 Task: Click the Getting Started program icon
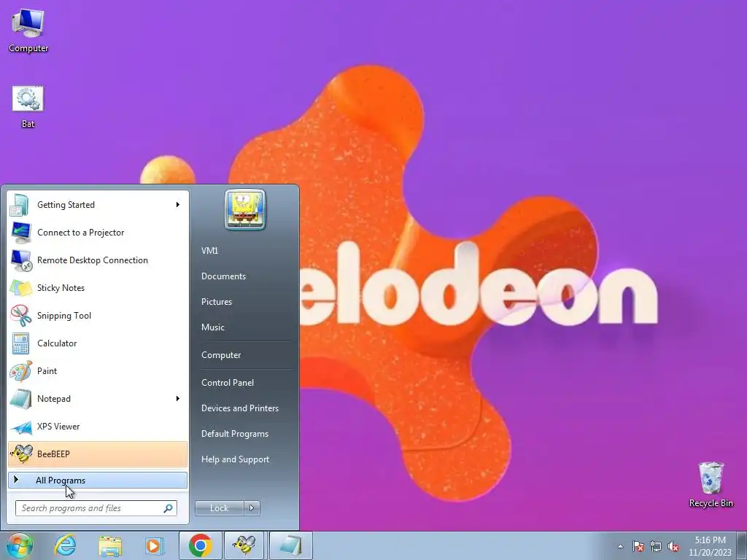click(x=20, y=205)
